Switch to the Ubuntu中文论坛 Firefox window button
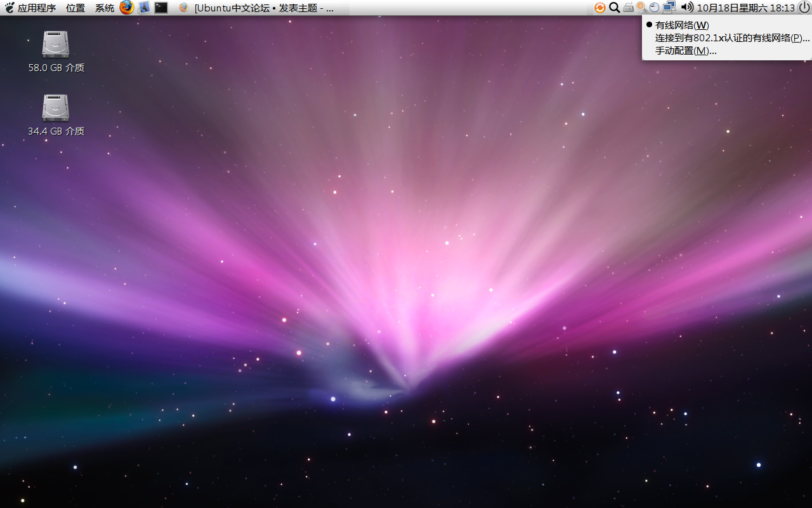Screen dimensions: 812x508 (261, 8)
